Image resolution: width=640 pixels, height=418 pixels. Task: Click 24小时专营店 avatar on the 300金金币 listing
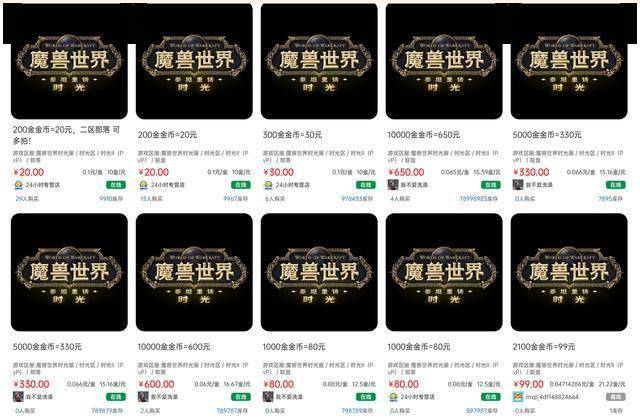coord(268,185)
